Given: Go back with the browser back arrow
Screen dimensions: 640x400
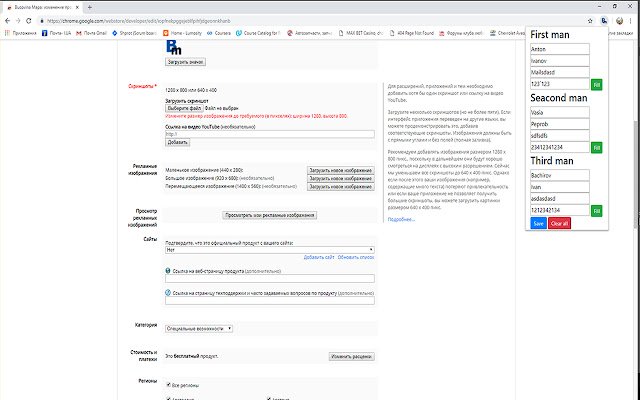Looking at the screenshot, I should click(x=7, y=21).
